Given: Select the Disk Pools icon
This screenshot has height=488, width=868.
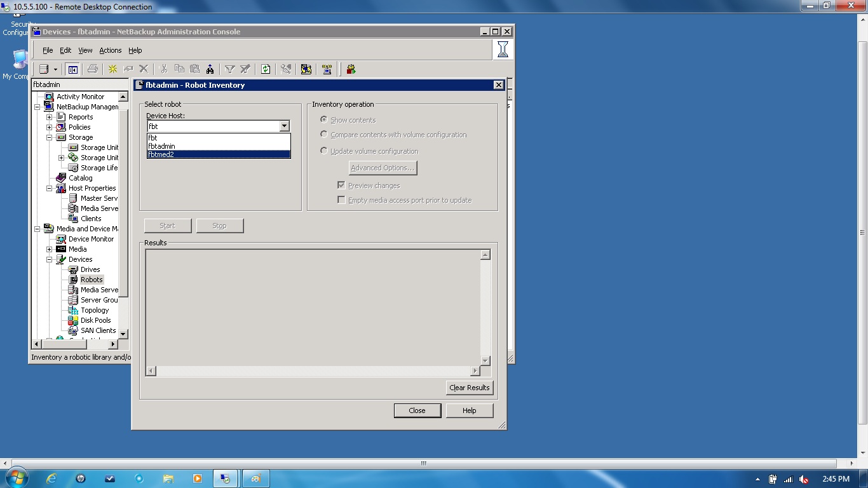Looking at the screenshot, I should pos(72,320).
